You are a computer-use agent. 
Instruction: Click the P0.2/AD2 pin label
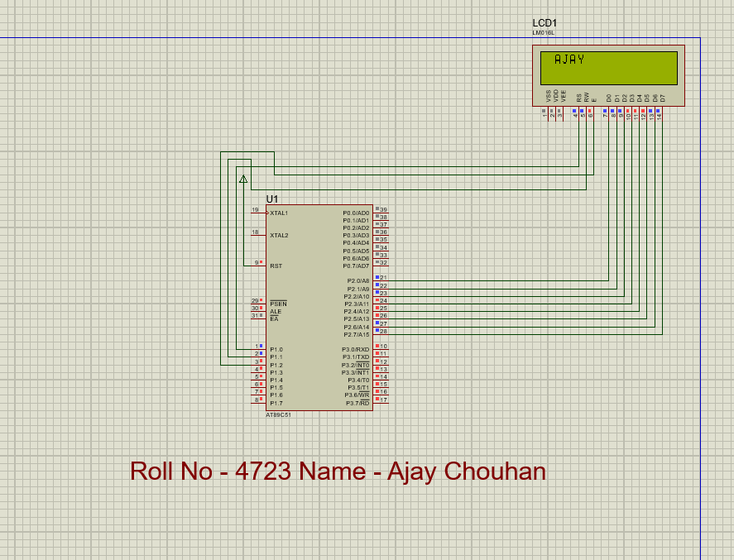(356, 227)
